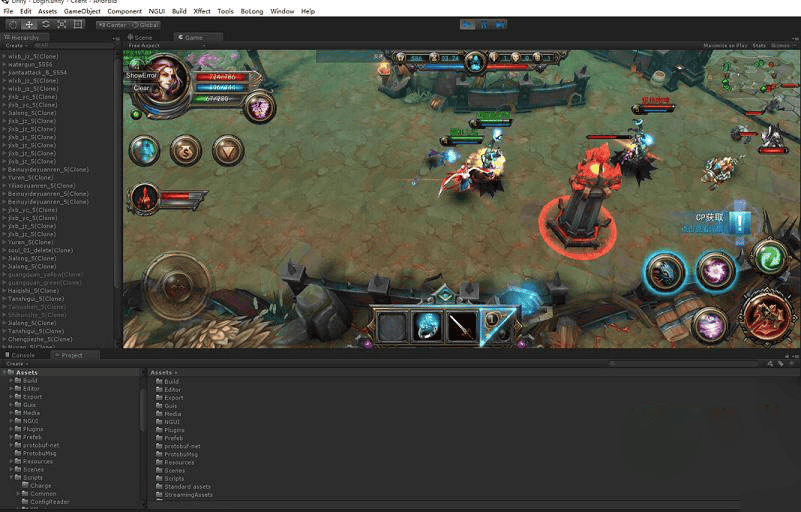Select the Hierarchy tab
Viewport: 801px width, 512px height.
[x=25, y=37]
